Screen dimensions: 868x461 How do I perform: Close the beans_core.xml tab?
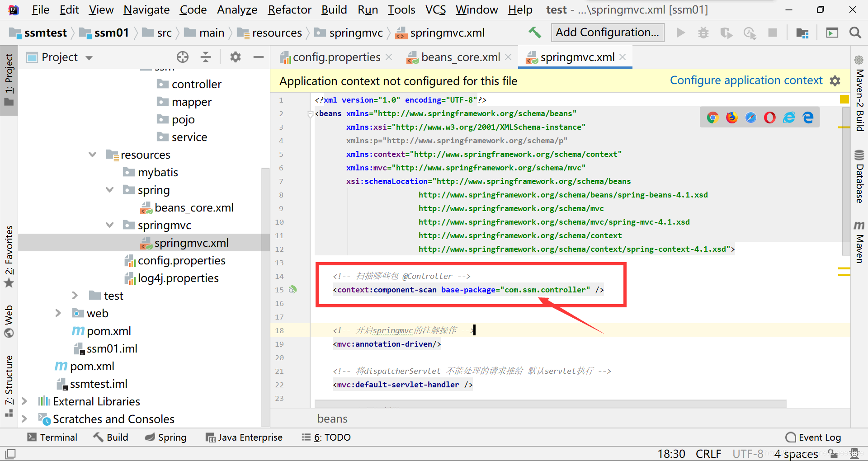pyautogui.click(x=508, y=57)
